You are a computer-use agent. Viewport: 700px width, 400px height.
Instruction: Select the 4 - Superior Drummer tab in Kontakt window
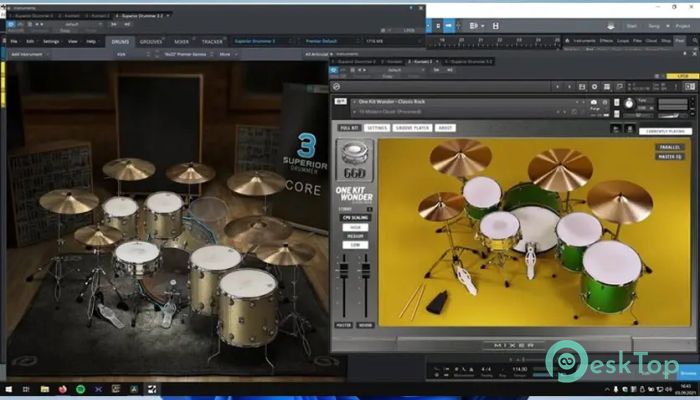(x=468, y=62)
